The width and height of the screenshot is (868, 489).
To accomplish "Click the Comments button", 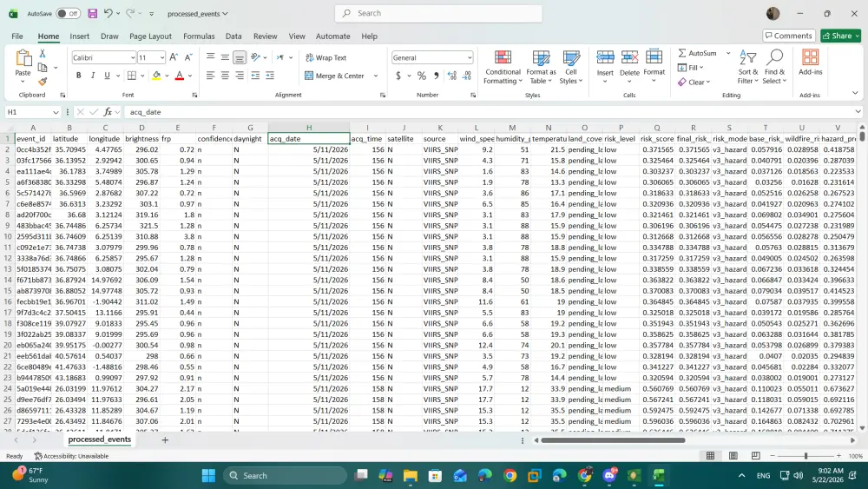I will click(788, 36).
